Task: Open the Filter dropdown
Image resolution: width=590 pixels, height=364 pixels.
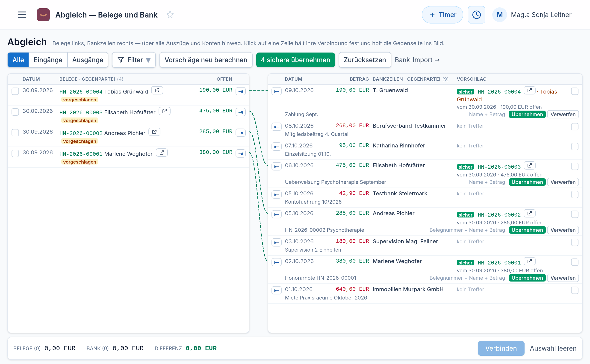Action: point(134,60)
